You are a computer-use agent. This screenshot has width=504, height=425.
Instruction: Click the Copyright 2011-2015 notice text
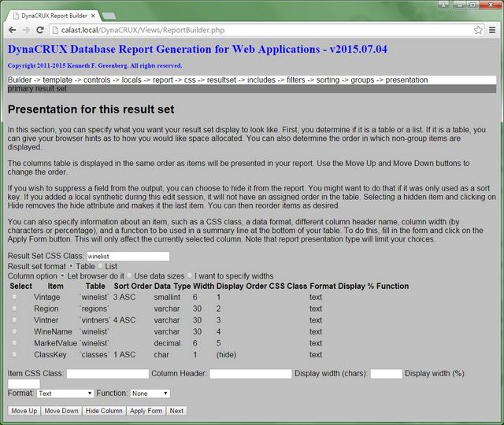pos(94,65)
